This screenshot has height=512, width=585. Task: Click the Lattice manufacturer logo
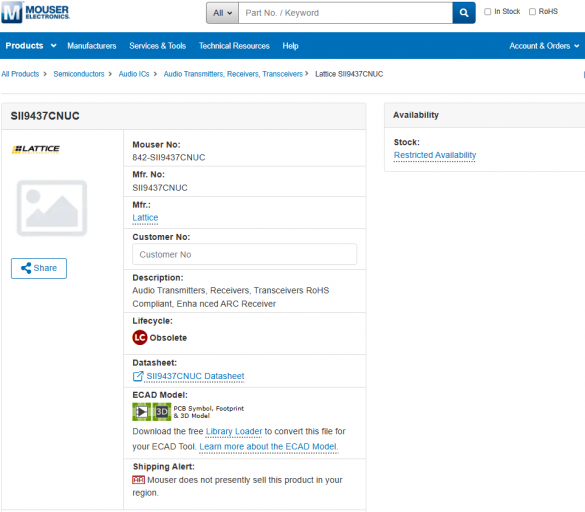click(36, 149)
